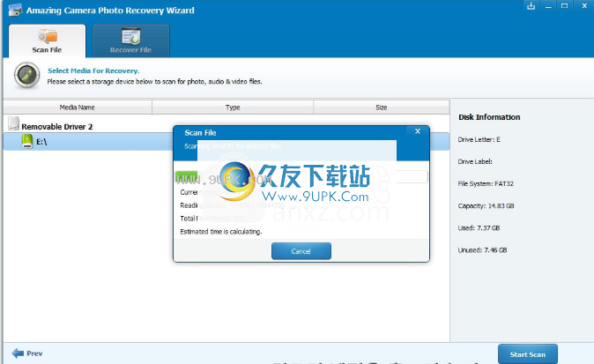Click the green E: drive icon
This screenshot has width=594, height=364.
pos(27,141)
